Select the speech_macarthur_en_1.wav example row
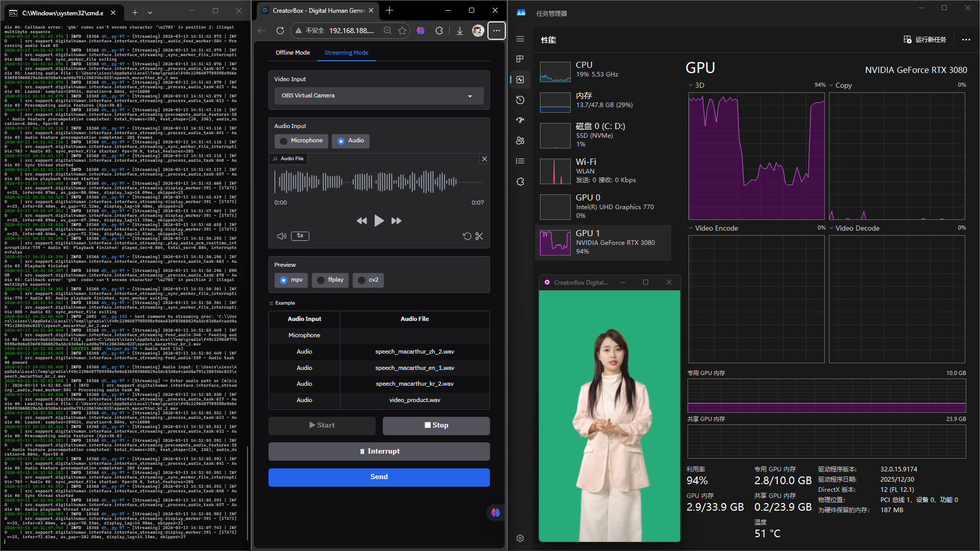The width and height of the screenshot is (980, 551). click(x=414, y=367)
